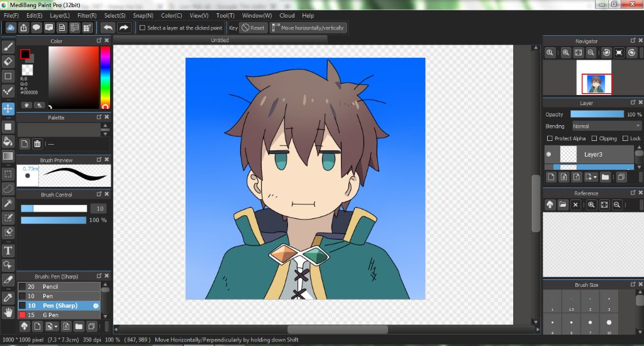
Task: Select the Pencil brush
Action: pyautogui.click(x=58, y=286)
